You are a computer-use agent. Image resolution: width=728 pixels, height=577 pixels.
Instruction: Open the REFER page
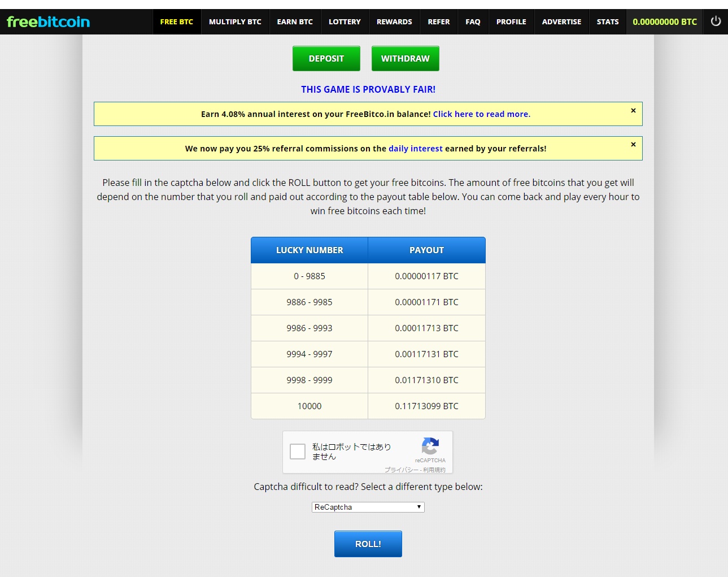click(439, 22)
